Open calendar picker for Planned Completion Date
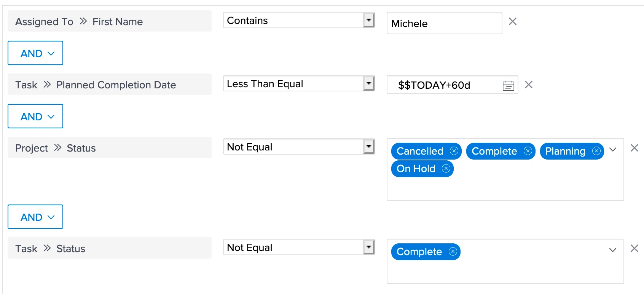Viewport: 644px width, 294px height. click(x=508, y=86)
